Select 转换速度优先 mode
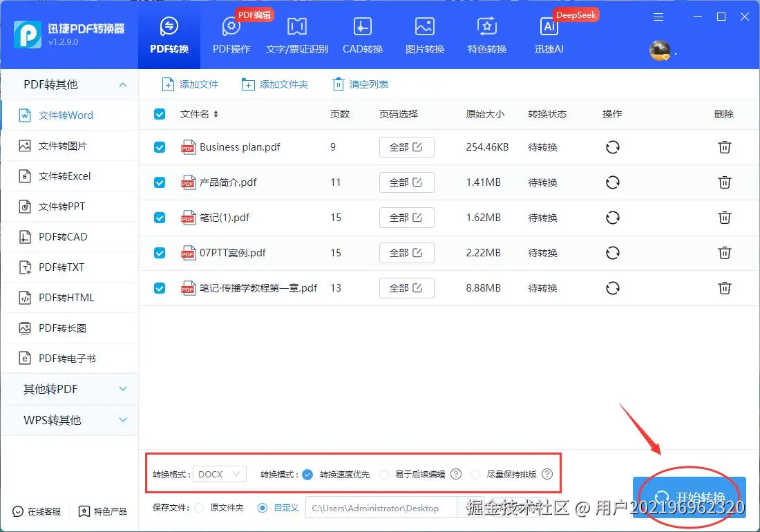Image resolution: width=760 pixels, height=532 pixels. [x=307, y=475]
